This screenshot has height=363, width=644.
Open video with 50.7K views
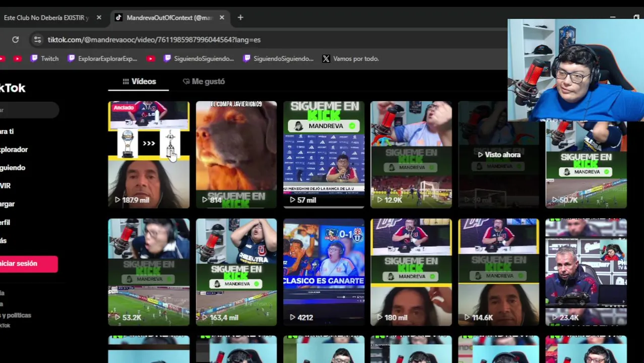(586, 164)
